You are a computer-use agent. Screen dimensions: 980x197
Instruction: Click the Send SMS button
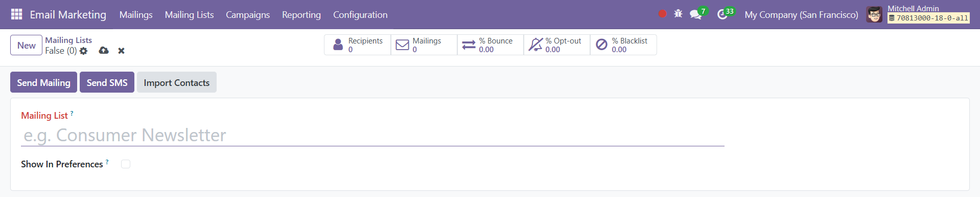point(107,82)
